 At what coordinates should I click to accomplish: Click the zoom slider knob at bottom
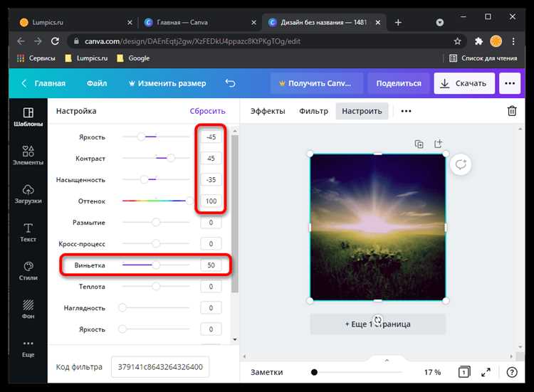tap(314, 372)
